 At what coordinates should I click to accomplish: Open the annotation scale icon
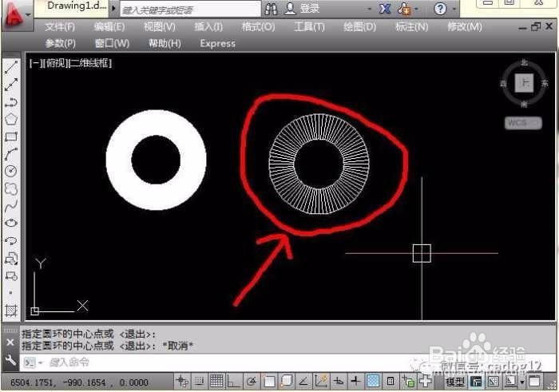pyautogui.click(x=510, y=382)
